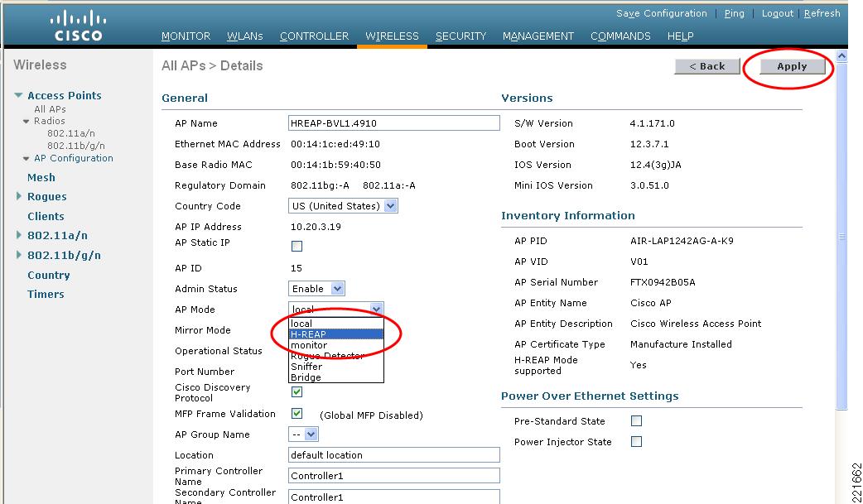The height and width of the screenshot is (504, 863).
Task: Collapse the AP Configuration node
Action: pos(26,158)
